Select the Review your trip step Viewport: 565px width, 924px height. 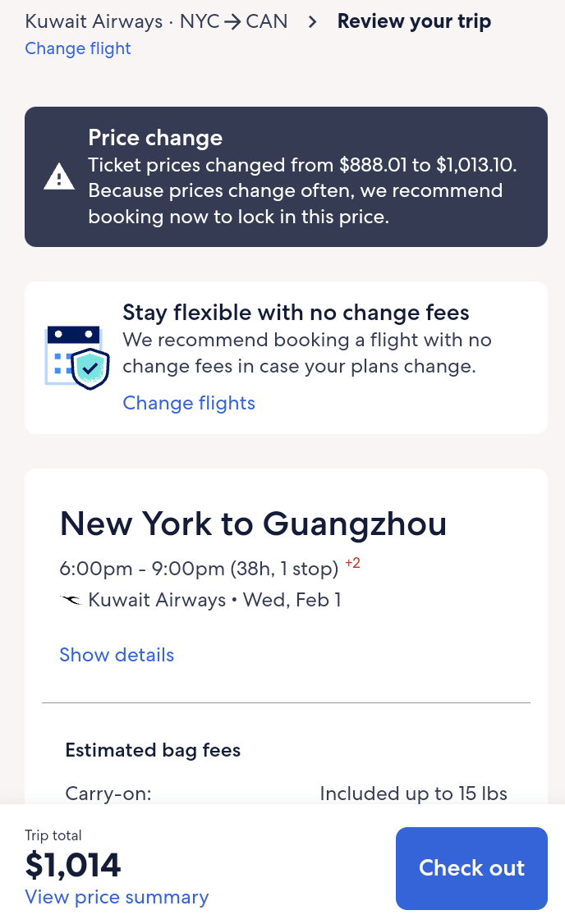[415, 21]
